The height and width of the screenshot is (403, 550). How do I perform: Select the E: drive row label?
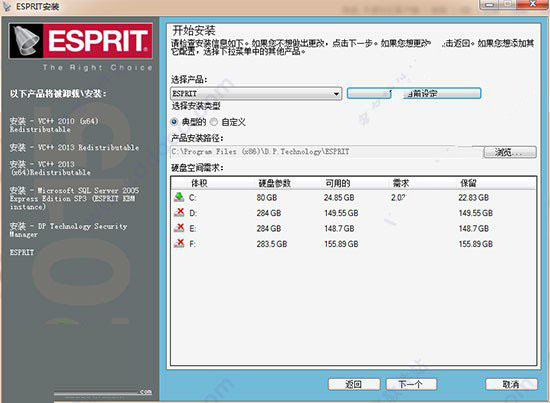193,228
